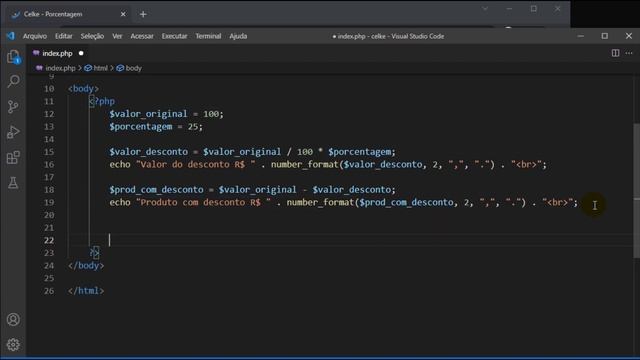
Task: Click $porcentagem on line 13
Action: click(x=141, y=127)
